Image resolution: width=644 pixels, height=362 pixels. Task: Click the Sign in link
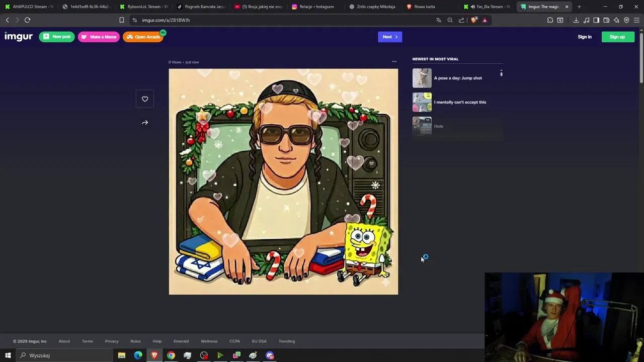click(585, 37)
